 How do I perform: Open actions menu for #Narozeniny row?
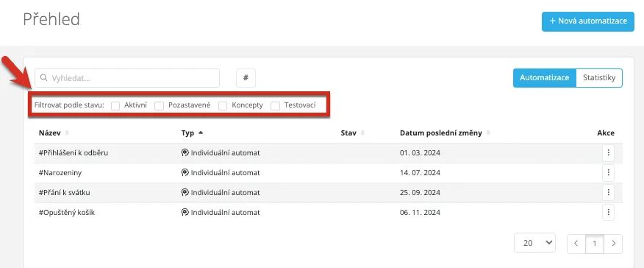(608, 172)
